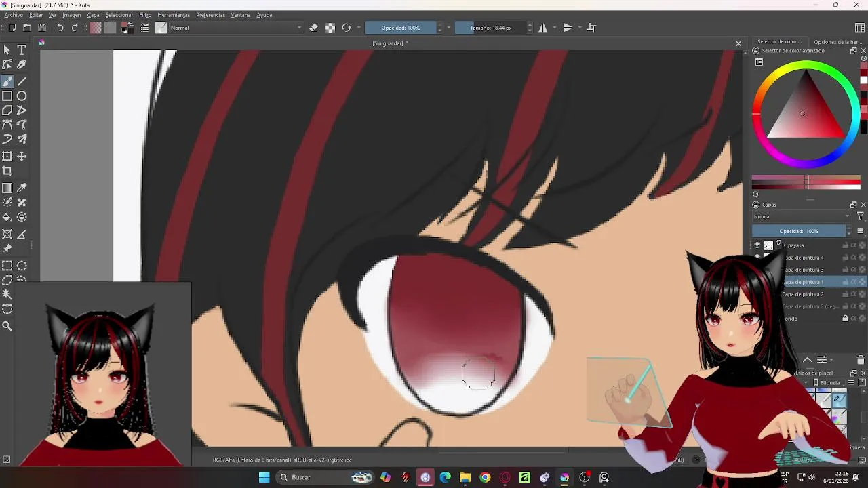Select the Rectangular Selection tool
This screenshot has width=868, height=488.
pos(7,266)
